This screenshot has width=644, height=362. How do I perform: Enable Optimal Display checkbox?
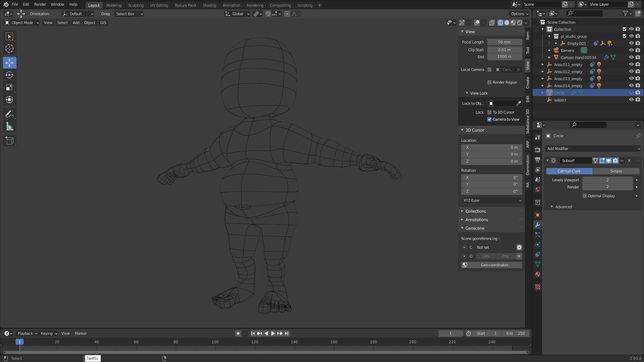584,196
